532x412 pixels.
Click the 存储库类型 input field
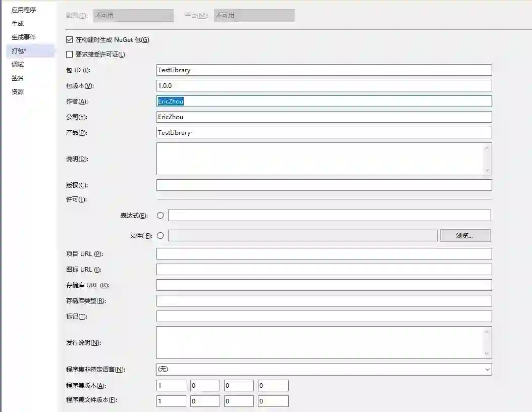[x=324, y=300]
